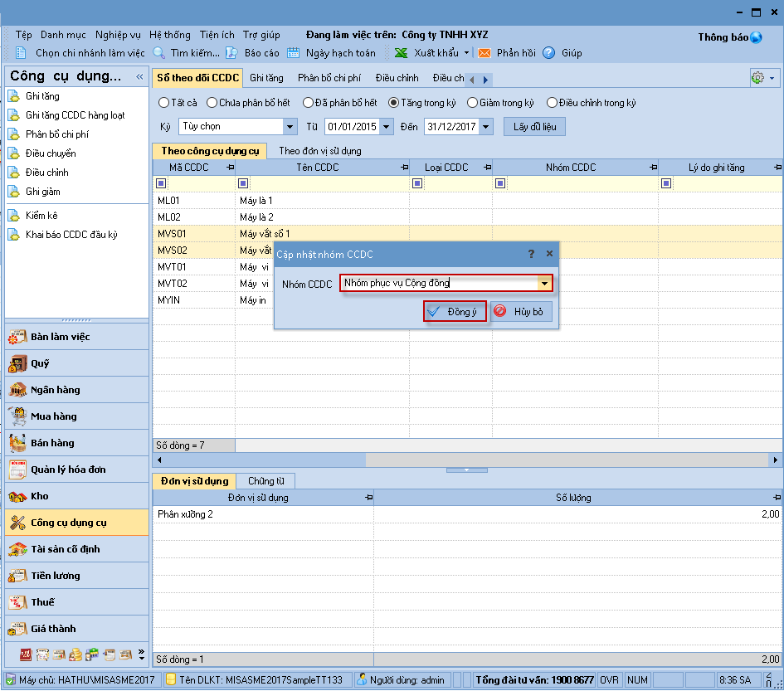Click the Ngày hạch toán calendar icon
Image resolution: width=784 pixels, height=691 pixels.
click(x=294, y=53)
